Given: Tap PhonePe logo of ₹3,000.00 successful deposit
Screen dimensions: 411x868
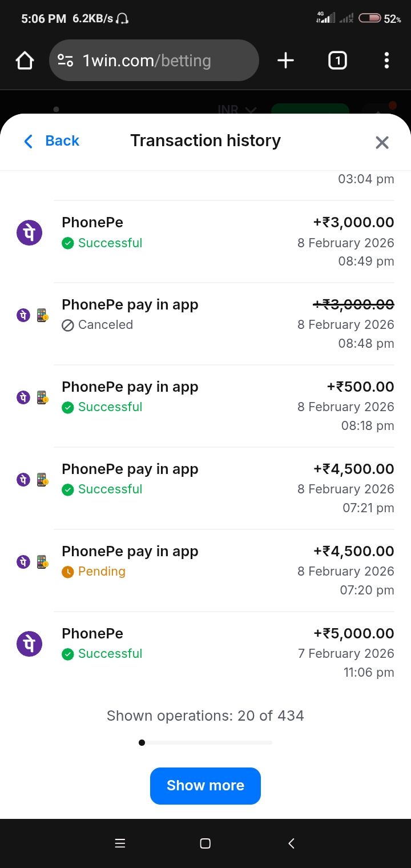Looking at the screenshot, I should (29, 234).
